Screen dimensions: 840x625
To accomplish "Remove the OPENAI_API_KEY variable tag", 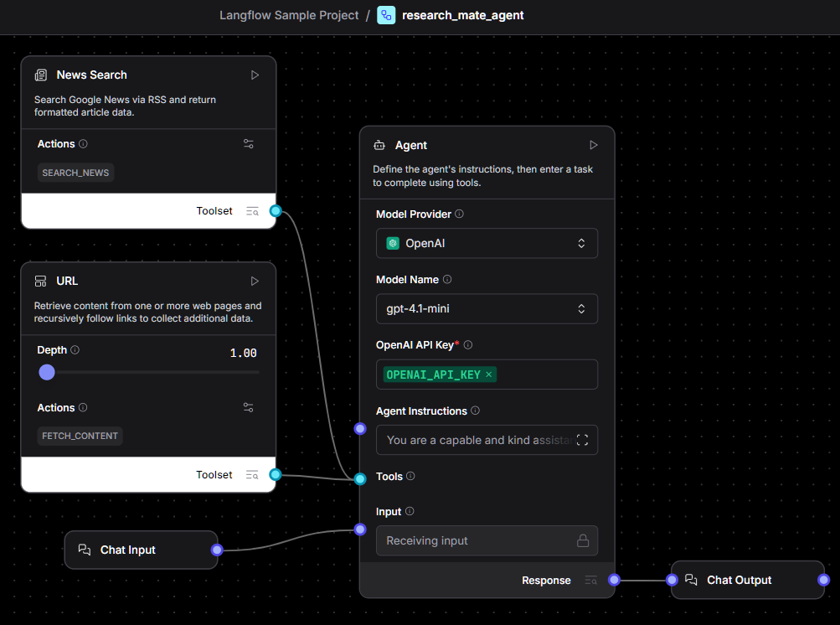I will point(489,374).
